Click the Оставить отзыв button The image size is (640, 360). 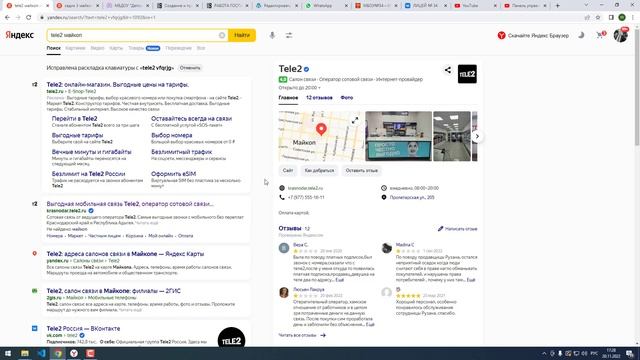[361, 171]
